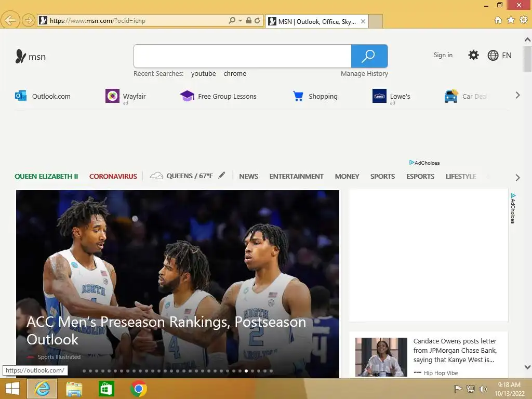Open the NEWS tab
532x399 pixels.
(x=249, y=177)
